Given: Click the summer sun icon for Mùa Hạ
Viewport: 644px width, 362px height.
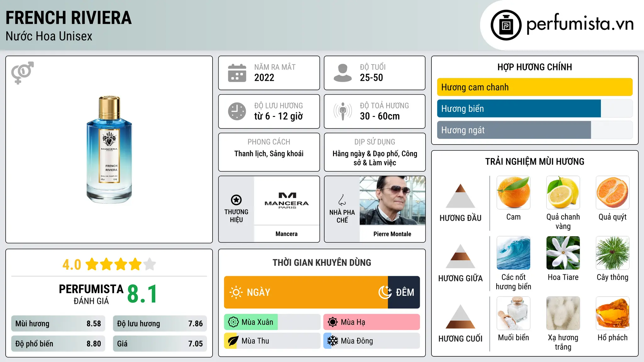Looking at the screenshot, I should point(333,322).
